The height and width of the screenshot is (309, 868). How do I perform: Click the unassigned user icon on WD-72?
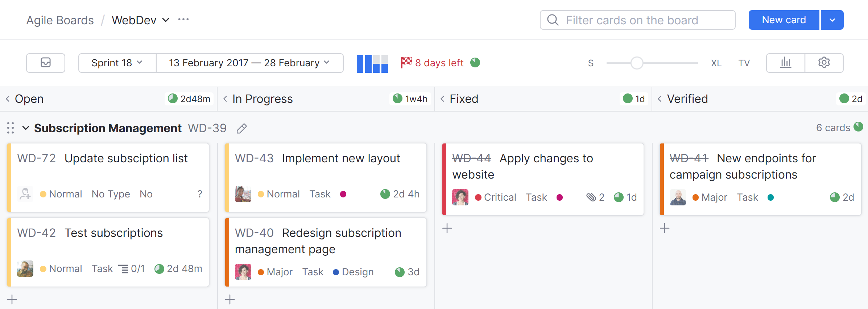click(25, 194)
